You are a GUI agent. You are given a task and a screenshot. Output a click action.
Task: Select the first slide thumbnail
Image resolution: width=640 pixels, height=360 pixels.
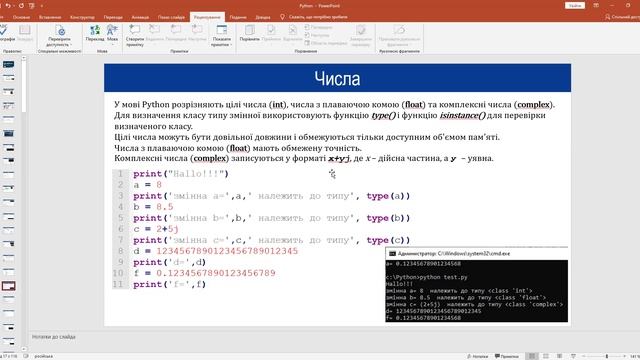coord(9,64)
